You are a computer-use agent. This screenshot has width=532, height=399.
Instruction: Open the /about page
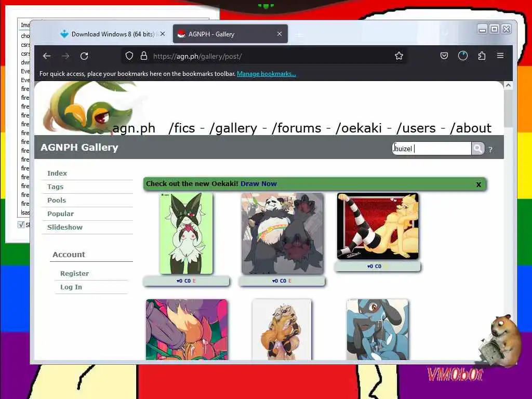pos(471,128)
